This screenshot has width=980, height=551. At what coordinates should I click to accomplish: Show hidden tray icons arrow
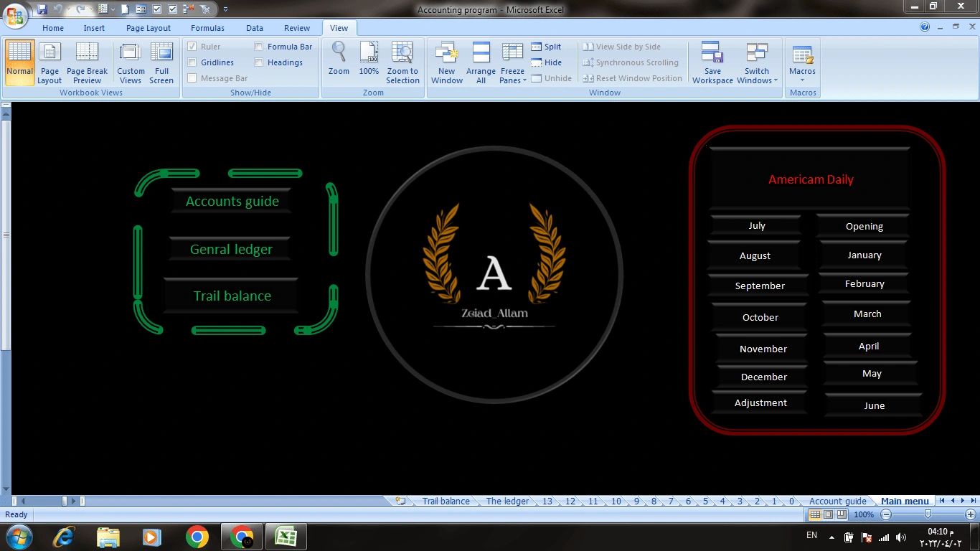[831, 537]
